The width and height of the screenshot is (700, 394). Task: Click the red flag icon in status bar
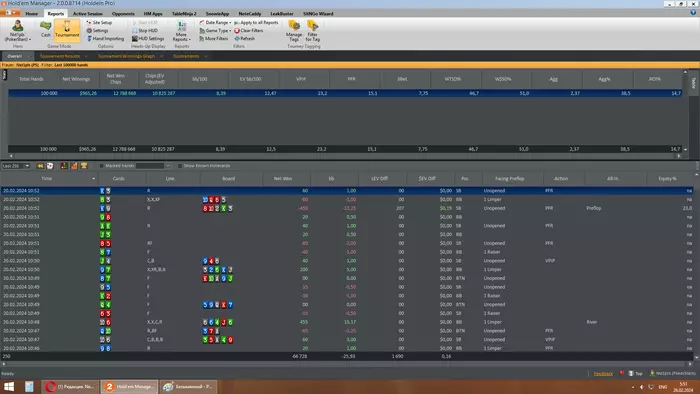[622, 373]
